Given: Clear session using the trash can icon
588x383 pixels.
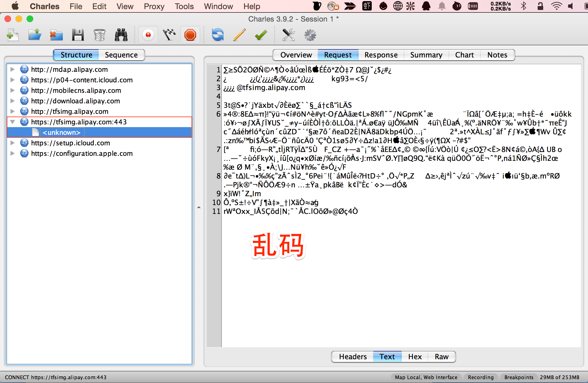Looking at the screenshot, I should tap(99, 35).
